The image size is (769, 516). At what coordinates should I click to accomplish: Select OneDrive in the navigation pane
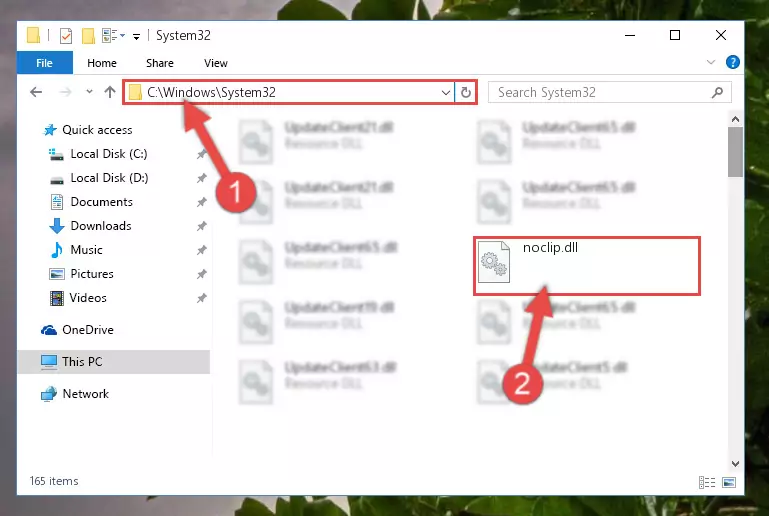click(x=88, y=330)
